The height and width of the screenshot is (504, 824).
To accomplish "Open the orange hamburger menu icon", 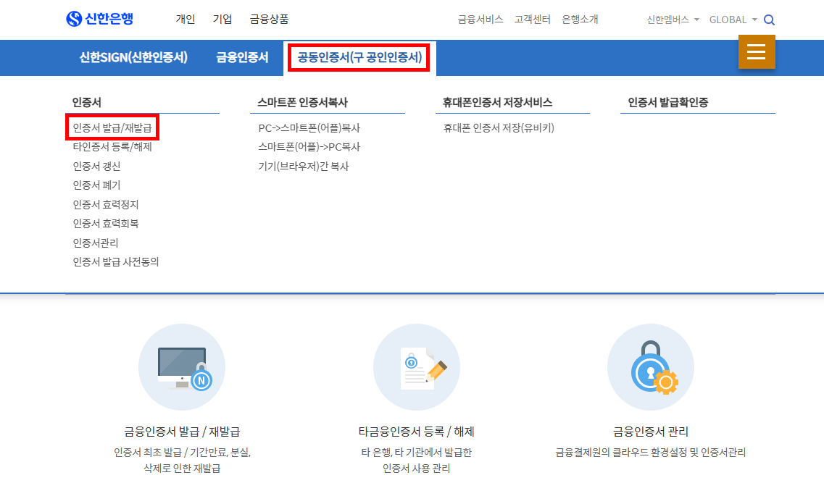I will coord(757,52).
